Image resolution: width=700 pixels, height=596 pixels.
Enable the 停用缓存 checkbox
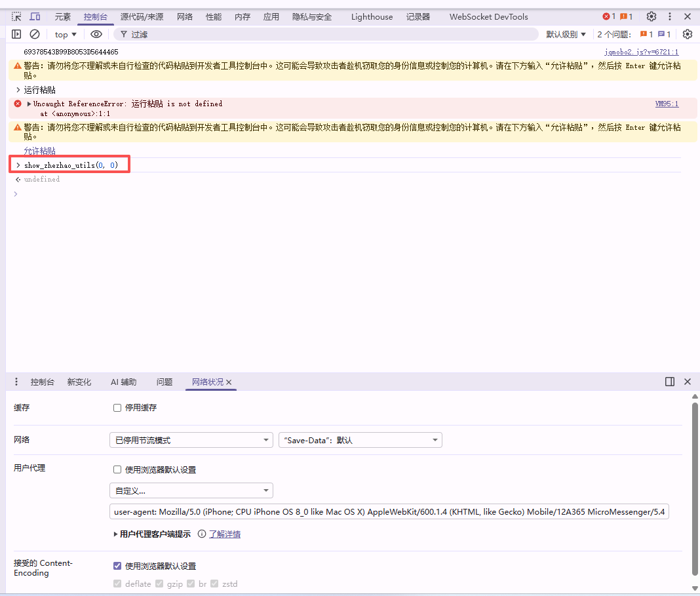[x=117, y=408]
